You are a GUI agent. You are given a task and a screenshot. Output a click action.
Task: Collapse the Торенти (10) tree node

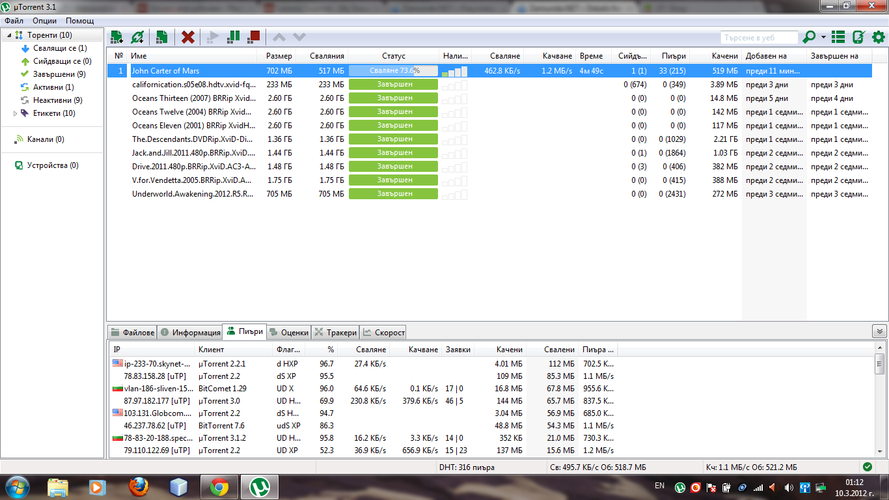pyautogui.click(x=9, y=35)
